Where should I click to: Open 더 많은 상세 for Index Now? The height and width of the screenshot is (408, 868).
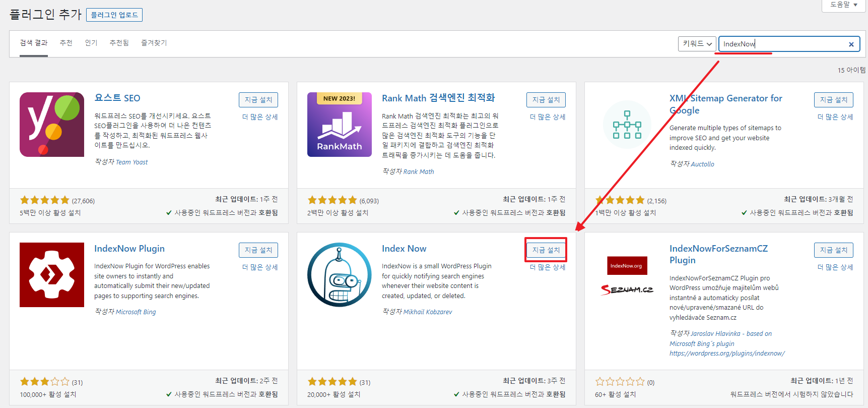[x=548, y=267]
